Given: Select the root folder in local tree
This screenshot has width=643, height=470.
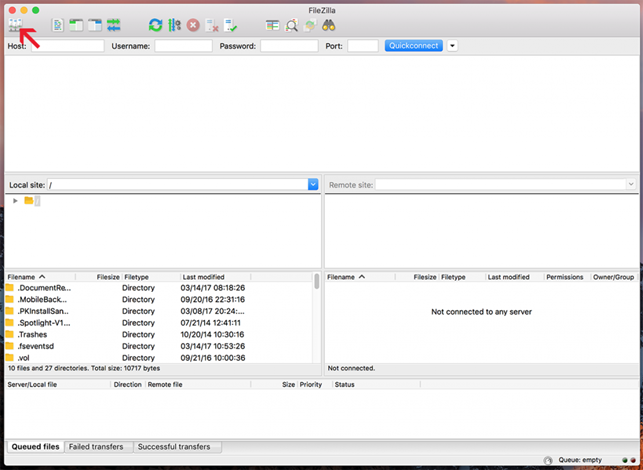Looking at the screenshot, I should point(32,201).
